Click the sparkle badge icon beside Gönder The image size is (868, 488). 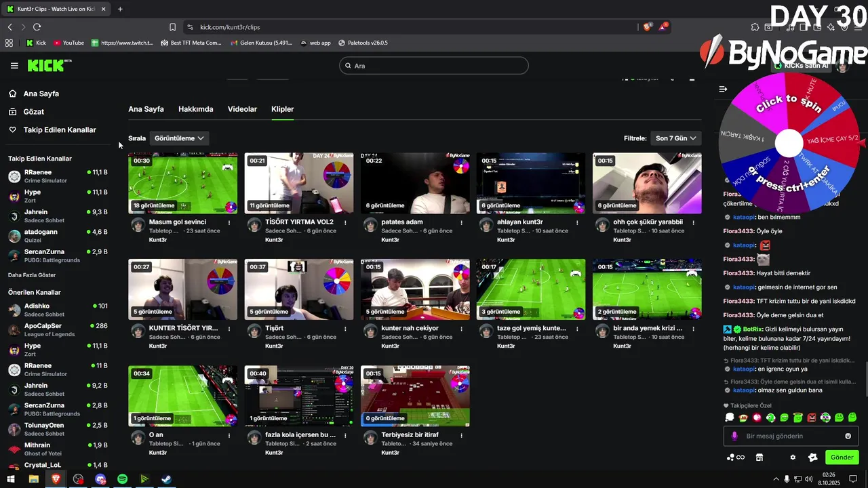coord(812,457)
